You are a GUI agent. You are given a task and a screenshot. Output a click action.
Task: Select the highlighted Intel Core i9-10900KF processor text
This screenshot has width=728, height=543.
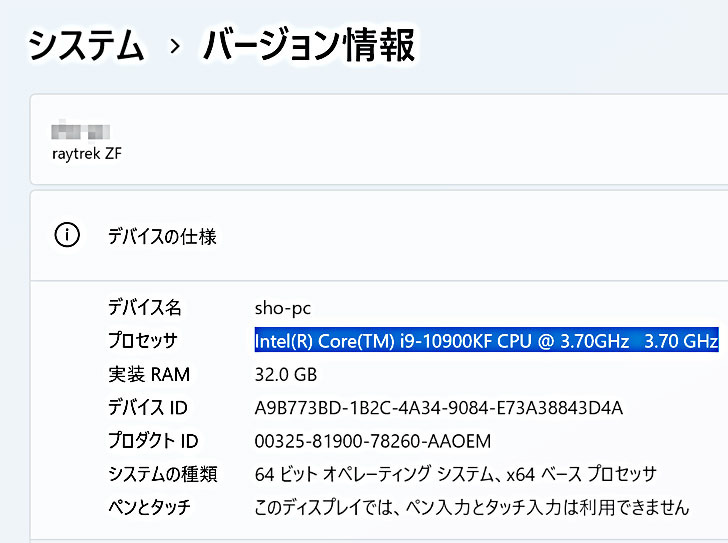[486, 340]
